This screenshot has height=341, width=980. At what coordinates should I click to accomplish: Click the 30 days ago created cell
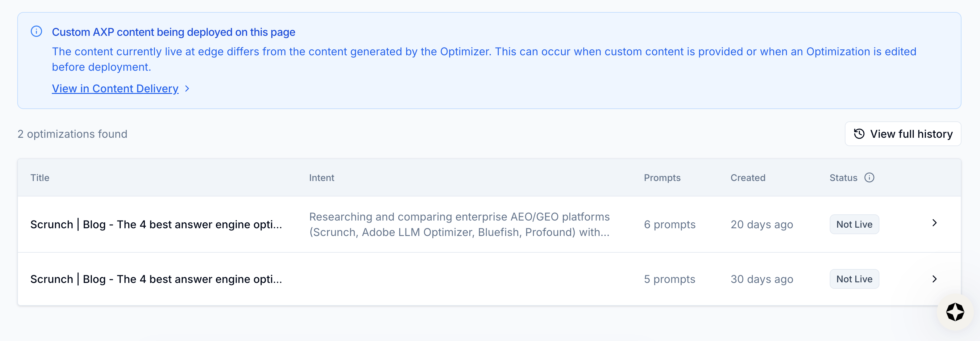click(x=762, y=279)
